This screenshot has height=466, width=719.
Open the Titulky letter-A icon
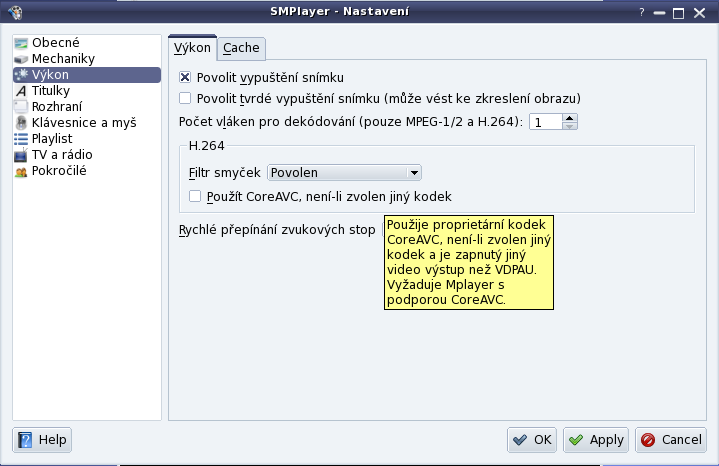pyautogui.click(x=21, y=91)
